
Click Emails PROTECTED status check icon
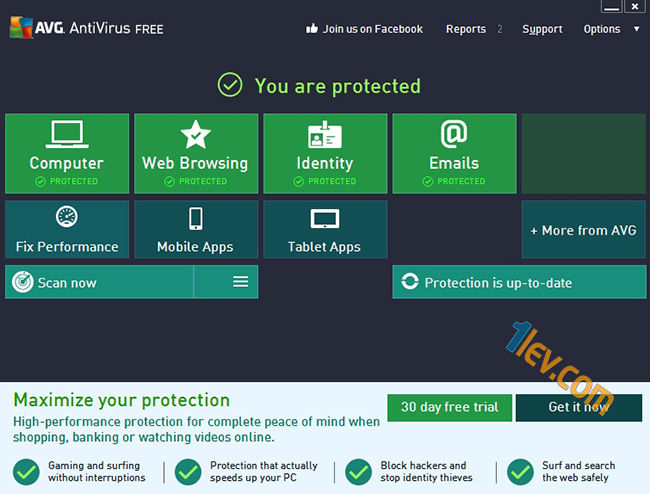pyautogui.click(x=428, y=182)
